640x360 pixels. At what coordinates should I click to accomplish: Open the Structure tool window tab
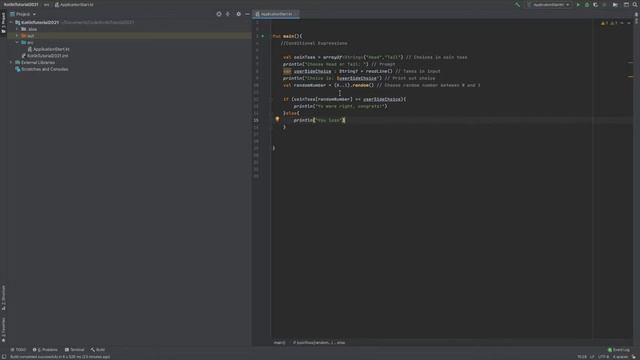4,298
